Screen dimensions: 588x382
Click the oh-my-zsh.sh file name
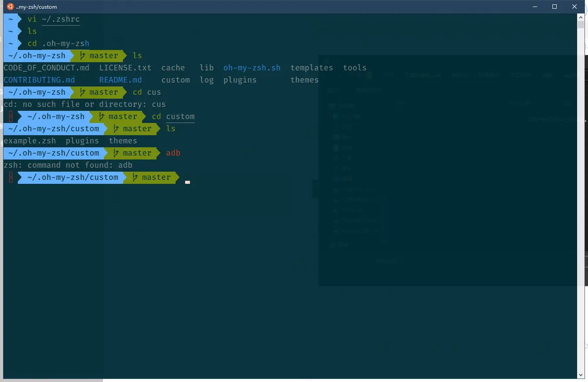(x=252, y=68)
